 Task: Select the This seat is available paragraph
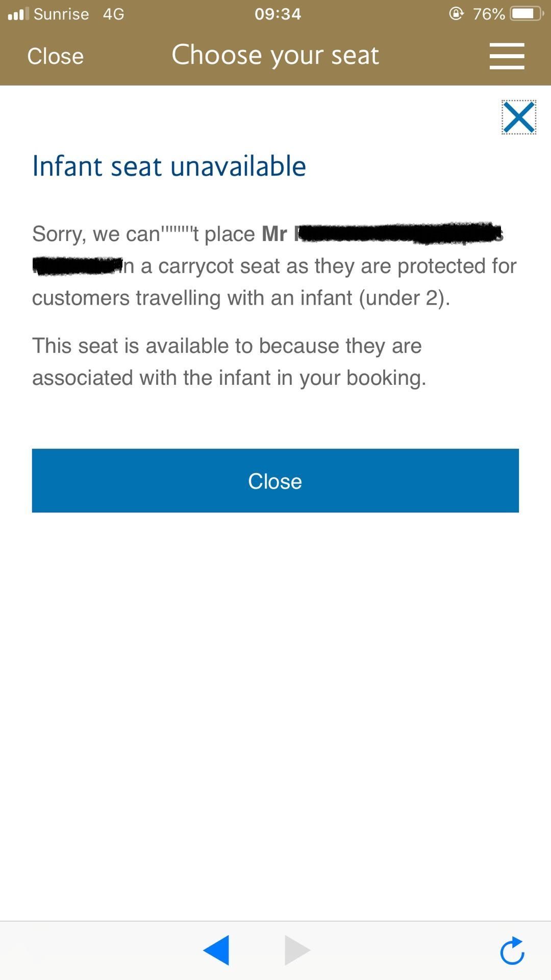coord(229,362)
